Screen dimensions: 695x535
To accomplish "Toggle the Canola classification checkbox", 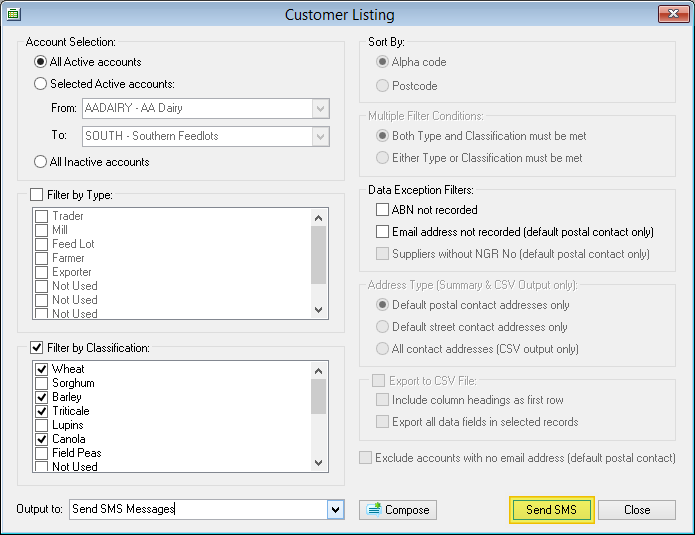I will pyautogui.click(x=42, y=439).
